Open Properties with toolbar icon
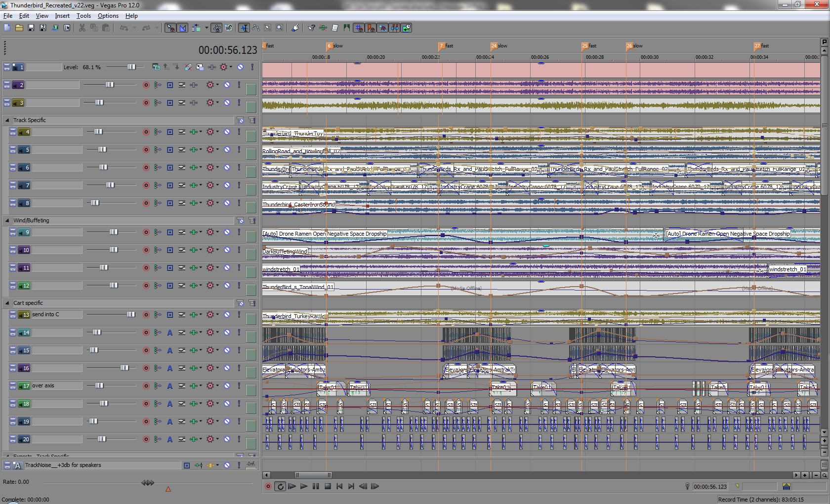Viewport: 830px width, 504px height. pyautogui.click(x=67, y=28)
